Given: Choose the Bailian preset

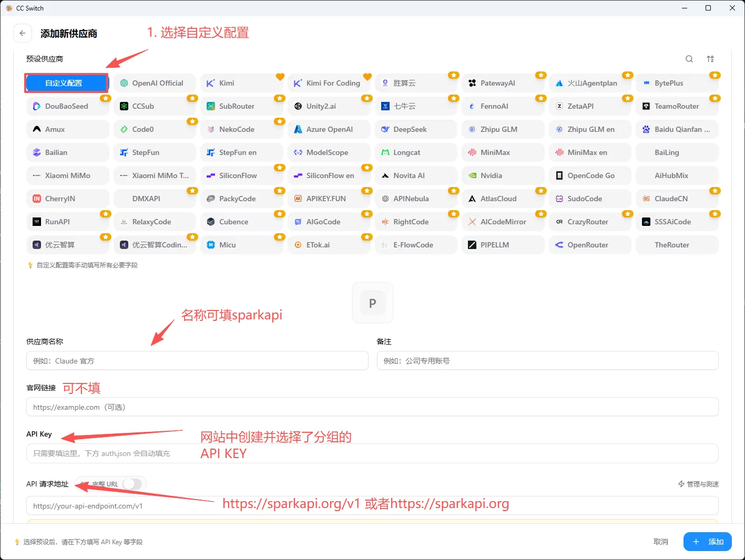Looking at the screenshot, I should click(67, 152).
